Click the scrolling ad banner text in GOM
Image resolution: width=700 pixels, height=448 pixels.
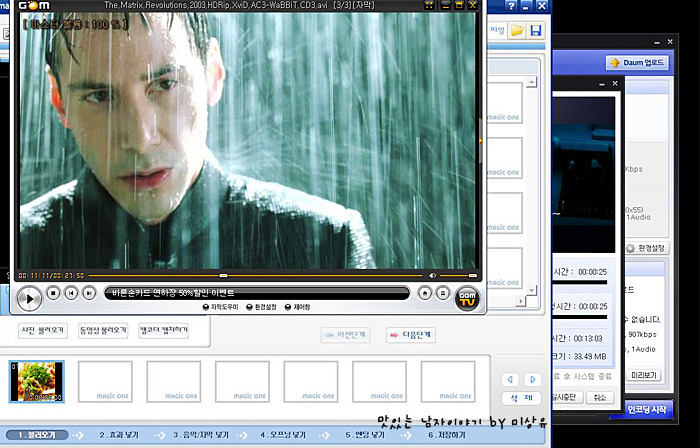tap(173, 293)
